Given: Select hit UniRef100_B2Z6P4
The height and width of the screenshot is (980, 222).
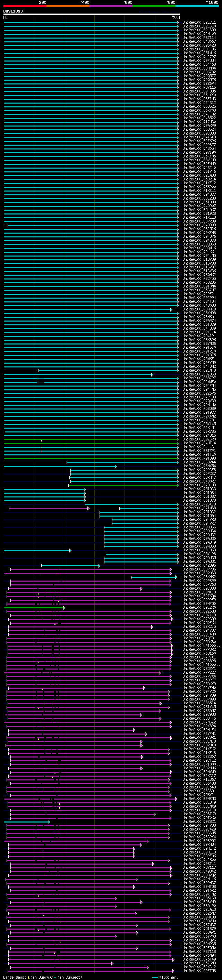Looking at the screenshot, I should tap(199, 84).
